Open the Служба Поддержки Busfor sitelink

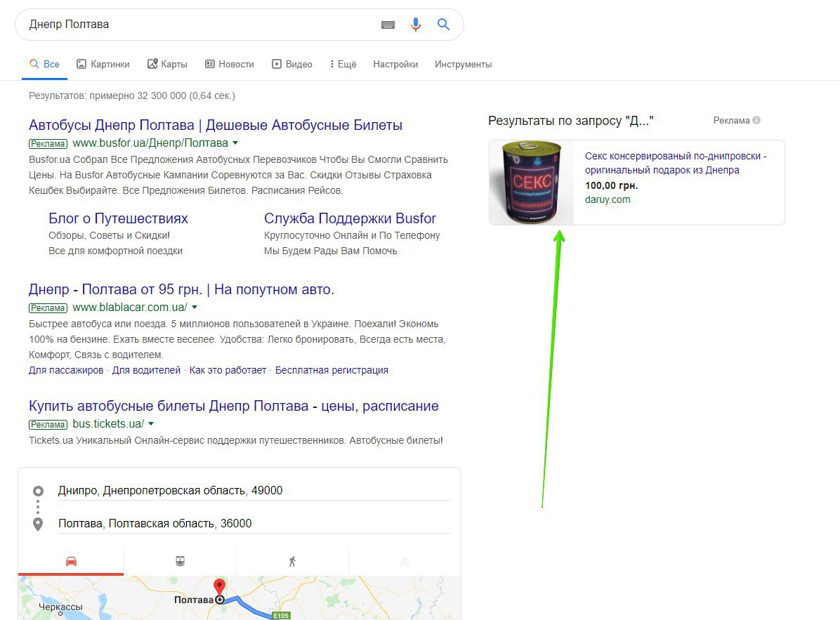(x=350, y=218)
